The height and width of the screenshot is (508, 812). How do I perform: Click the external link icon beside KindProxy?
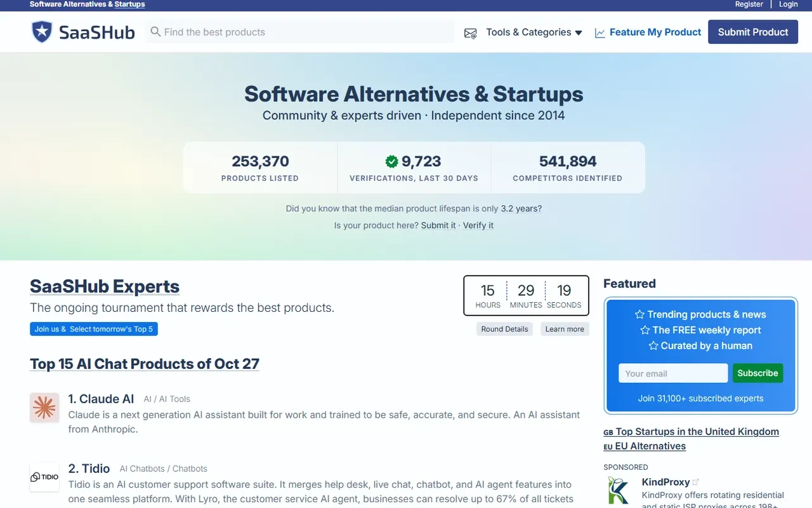[x=696, y=483]
